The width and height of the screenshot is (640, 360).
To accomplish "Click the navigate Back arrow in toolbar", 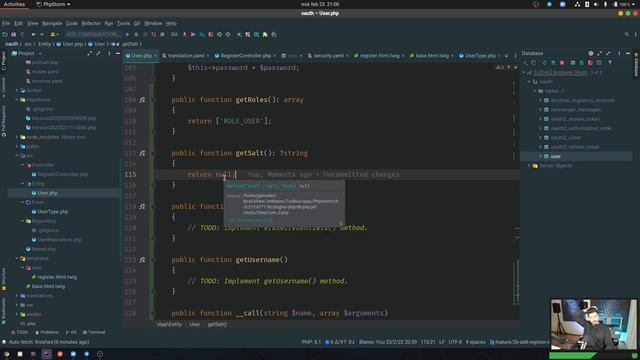I will 33,34.
